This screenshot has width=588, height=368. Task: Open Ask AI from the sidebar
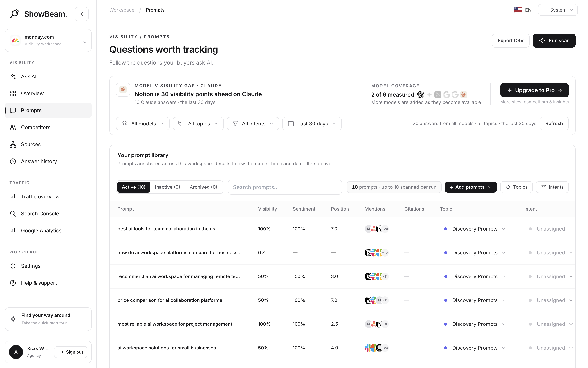tap(48, 76)
